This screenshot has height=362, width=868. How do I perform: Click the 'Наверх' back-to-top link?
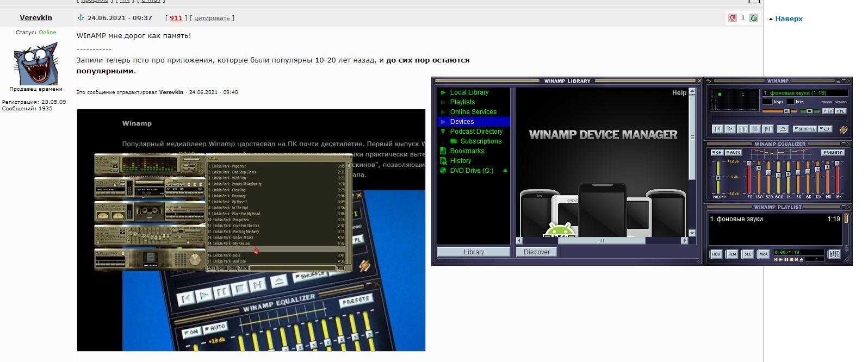(789, 18)
